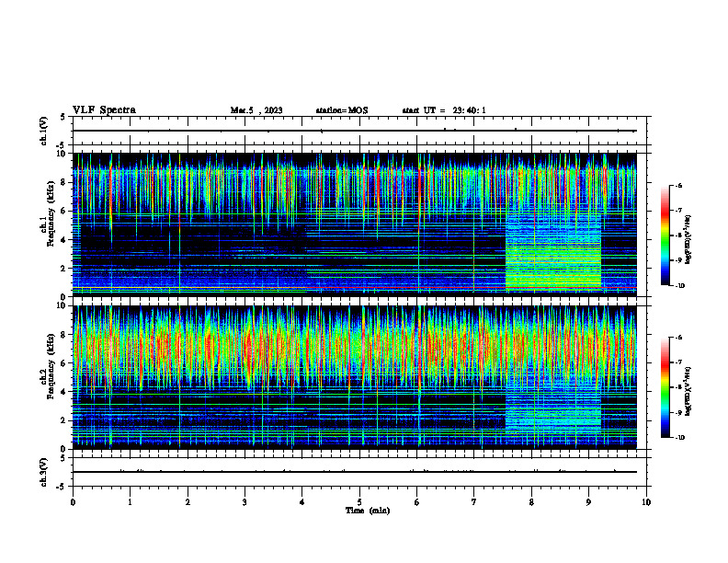Click the ch.1 voltage waveform trace panel
Image resolution: width=728 pixels, height=563 pixels.
tap(359, 131)
